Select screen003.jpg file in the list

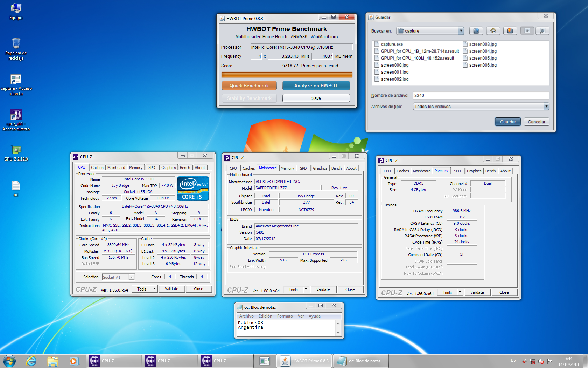tap(480, 44)
